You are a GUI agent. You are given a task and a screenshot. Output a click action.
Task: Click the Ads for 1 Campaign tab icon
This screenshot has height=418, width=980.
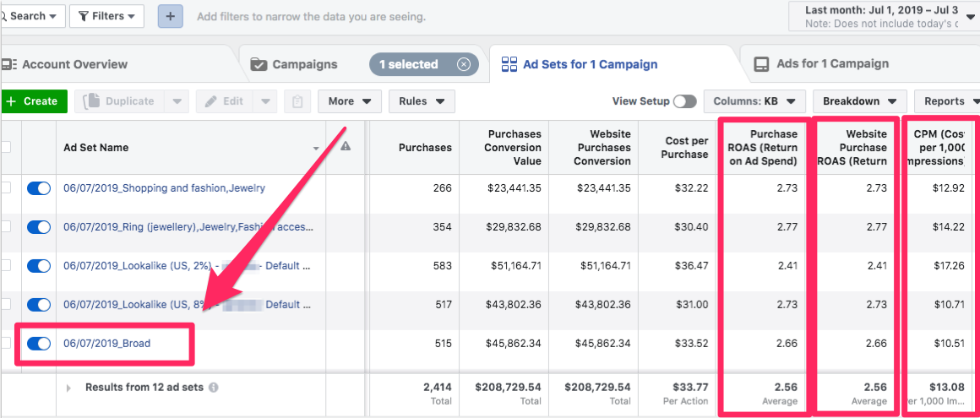pyautogui.click(x=761, y=64)
